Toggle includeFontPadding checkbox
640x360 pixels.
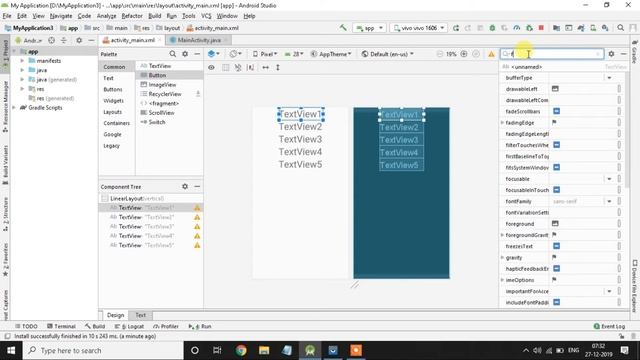[x=556, y=302]
